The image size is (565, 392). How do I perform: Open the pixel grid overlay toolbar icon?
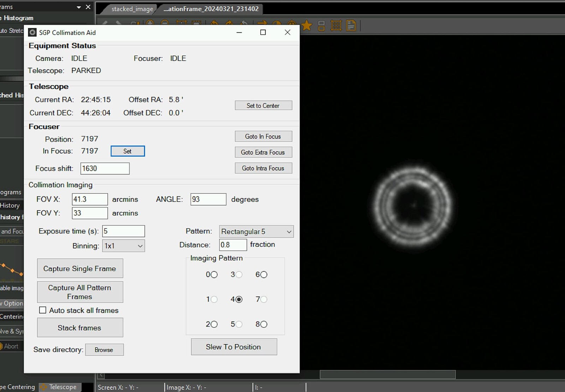point(336,25)
